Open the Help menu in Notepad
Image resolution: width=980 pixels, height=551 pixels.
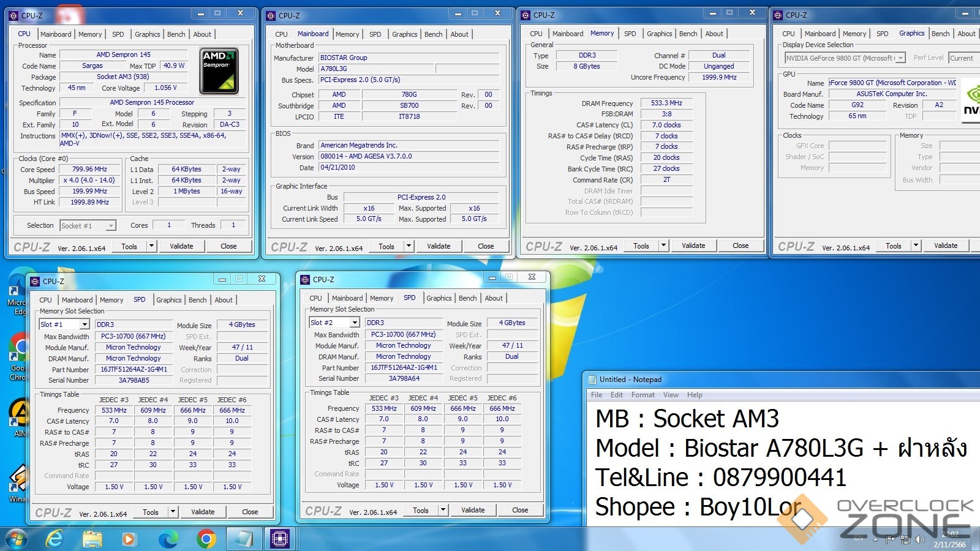click(694, 395)
